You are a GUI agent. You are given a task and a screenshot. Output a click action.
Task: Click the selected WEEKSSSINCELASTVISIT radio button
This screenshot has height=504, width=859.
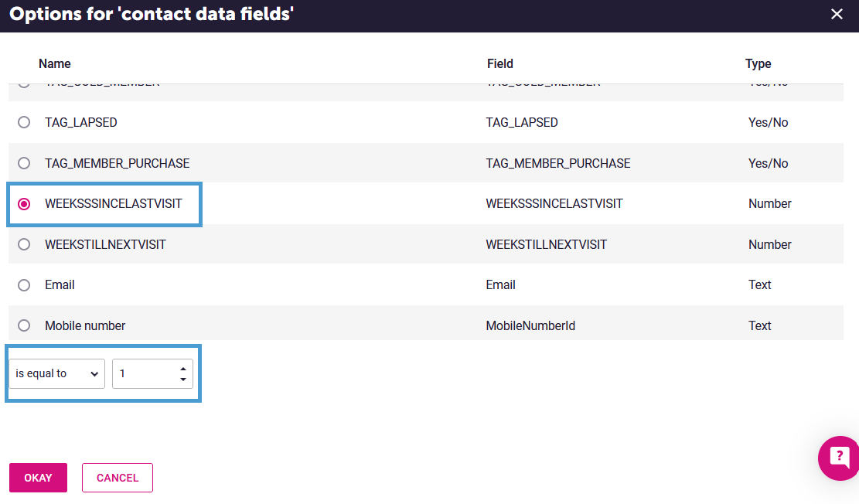[24, 204]
